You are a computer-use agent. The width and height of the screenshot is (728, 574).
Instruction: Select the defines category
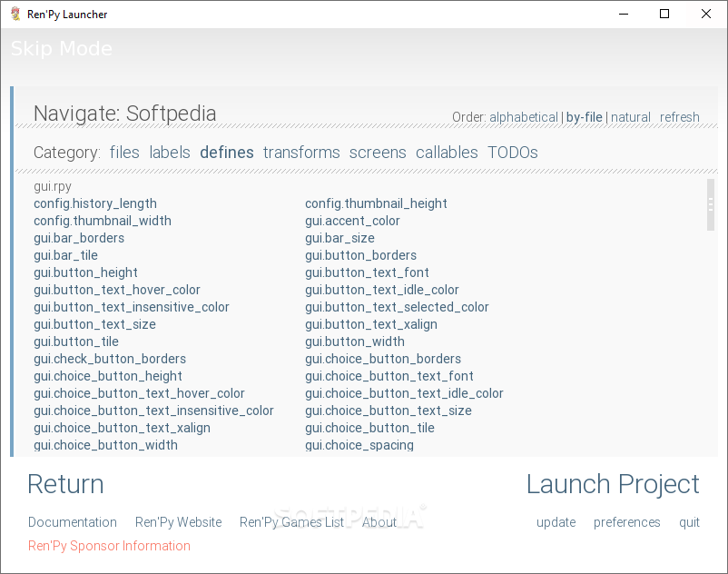(227, 153)
